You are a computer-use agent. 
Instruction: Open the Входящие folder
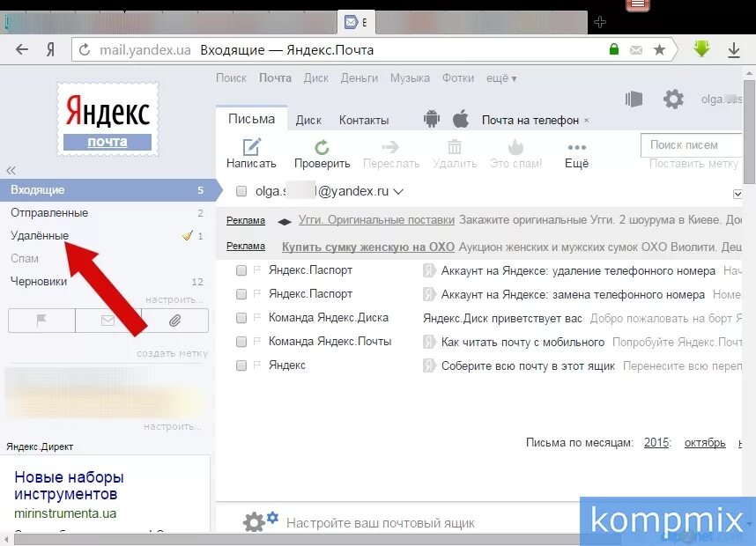[x=107, y=190]
